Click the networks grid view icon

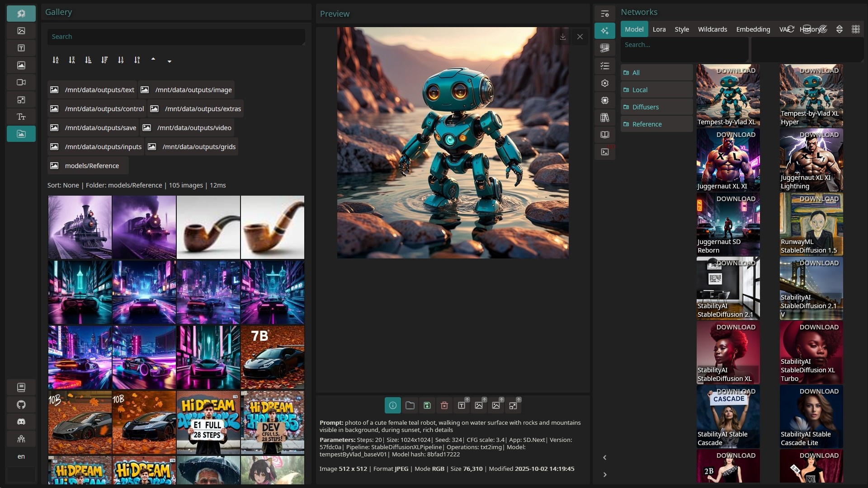(855, 29)
